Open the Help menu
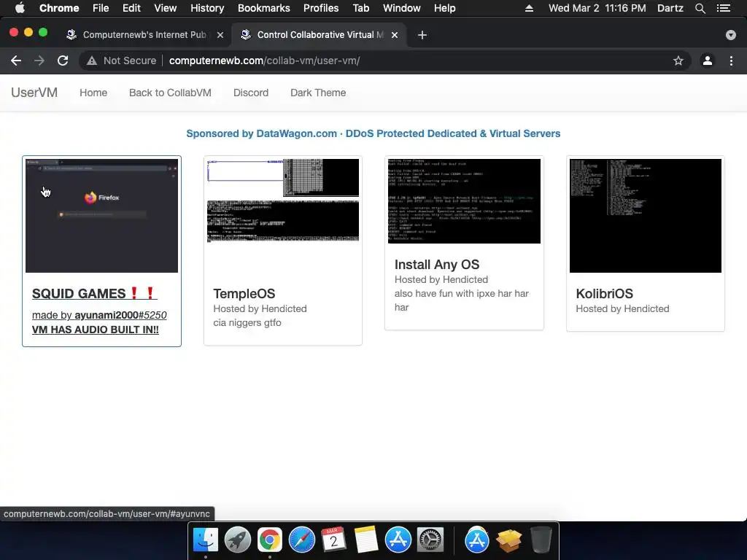 [444, 8]
